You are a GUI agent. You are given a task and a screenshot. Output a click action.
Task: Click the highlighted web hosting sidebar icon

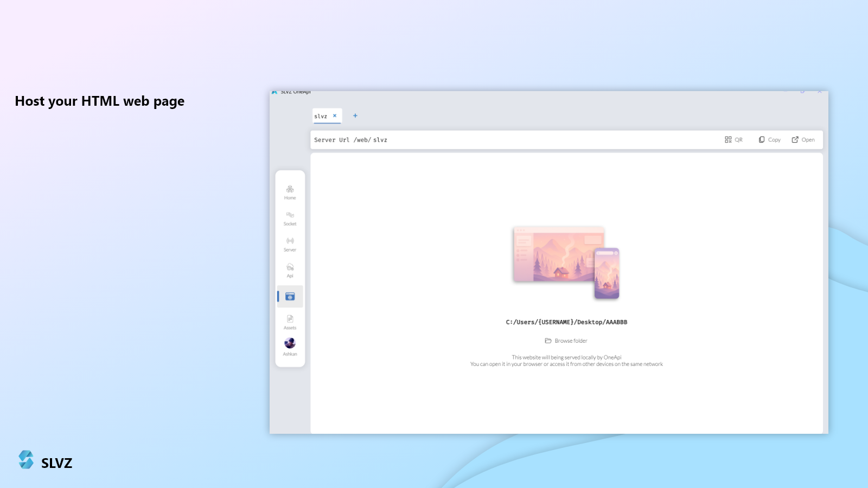290,297
